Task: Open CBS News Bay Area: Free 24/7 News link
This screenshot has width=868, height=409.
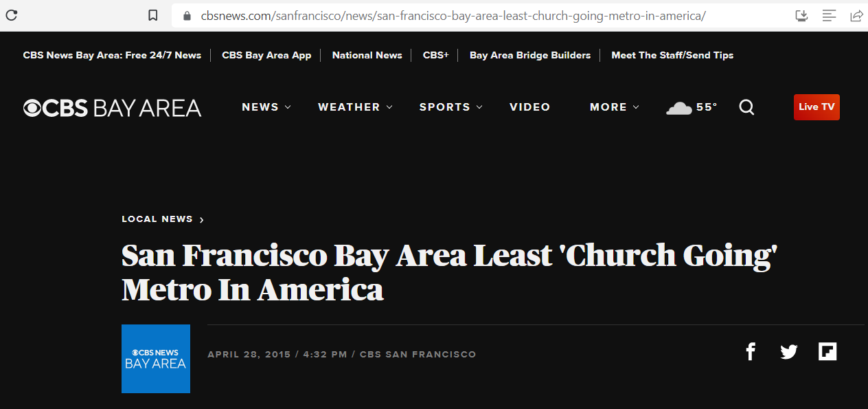Action: (112, 55)
